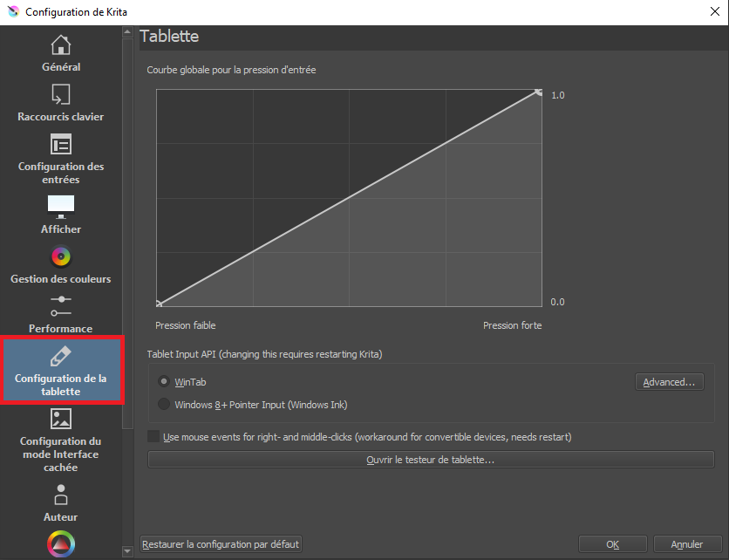
Task: Click Ouvrir le testeur de tablette button
Action: coord(431,460)
